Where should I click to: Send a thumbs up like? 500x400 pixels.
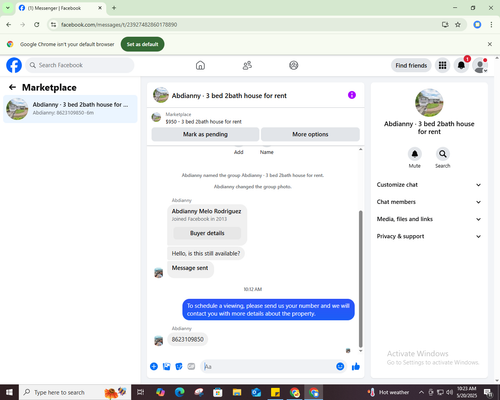tap(356, 367)
